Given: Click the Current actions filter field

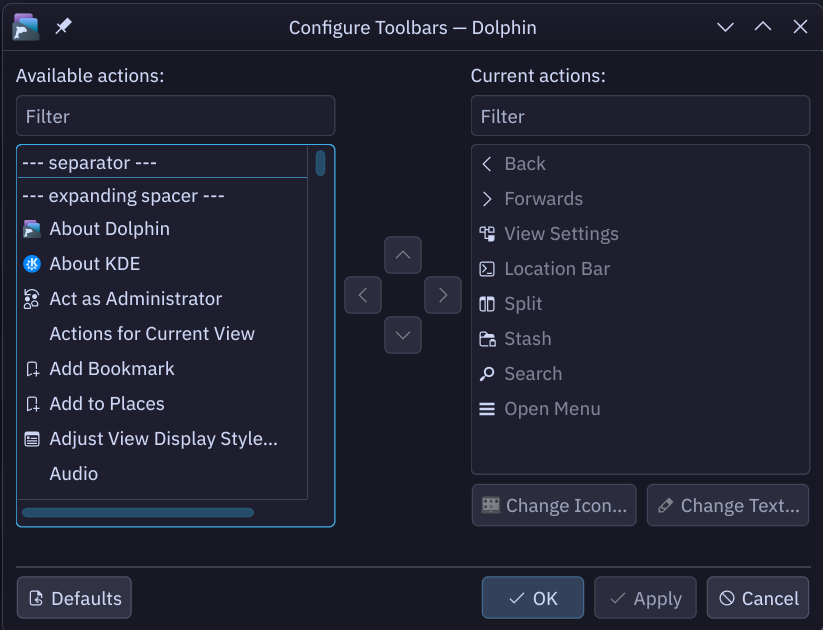Looking at the screenshot, I should click(x=640, y=116).
